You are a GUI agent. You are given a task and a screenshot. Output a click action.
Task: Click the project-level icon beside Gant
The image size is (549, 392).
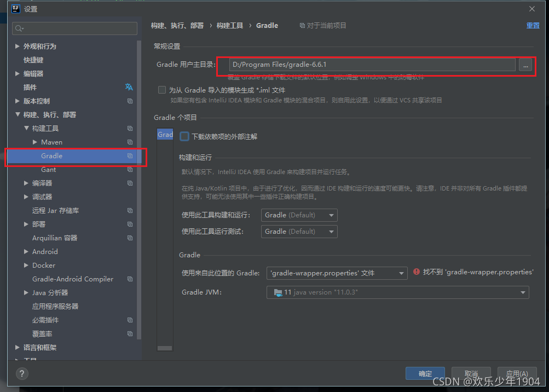pos(130,170)
